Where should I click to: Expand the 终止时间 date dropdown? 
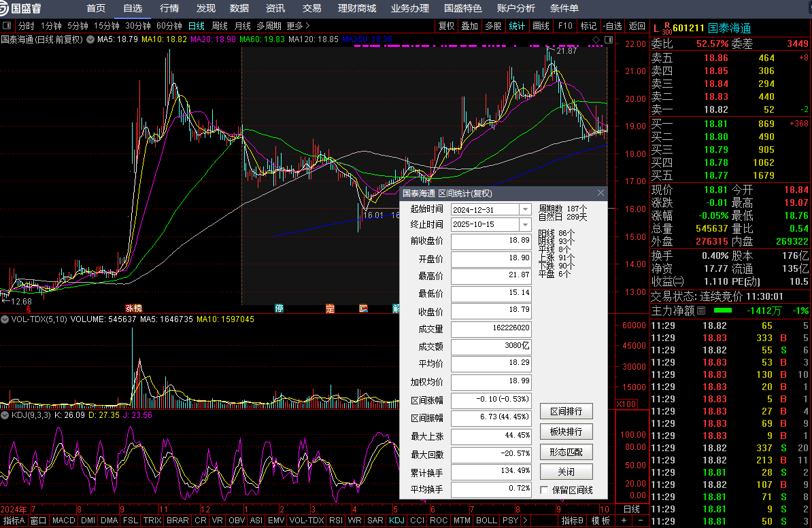click(x=525, y=225)
